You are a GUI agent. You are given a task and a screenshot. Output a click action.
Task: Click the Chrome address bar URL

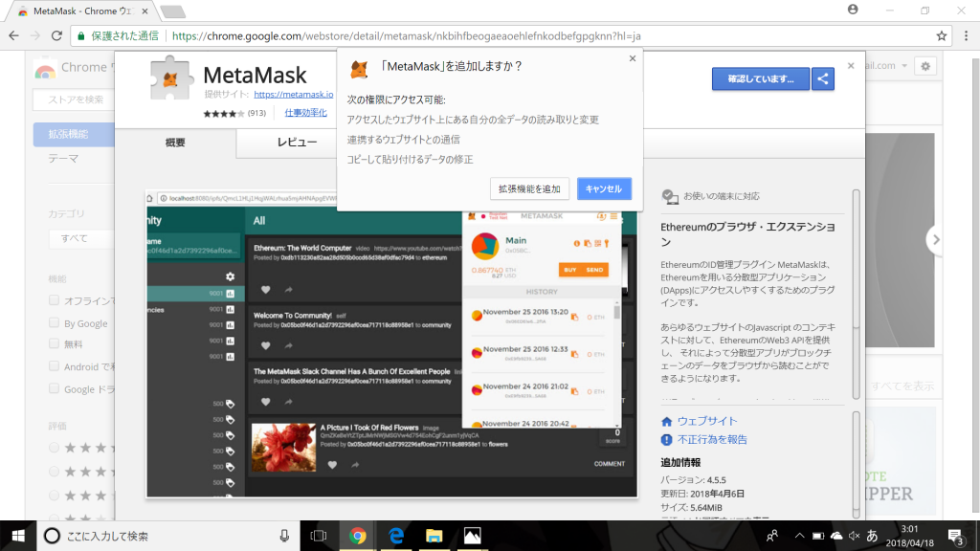406,36
